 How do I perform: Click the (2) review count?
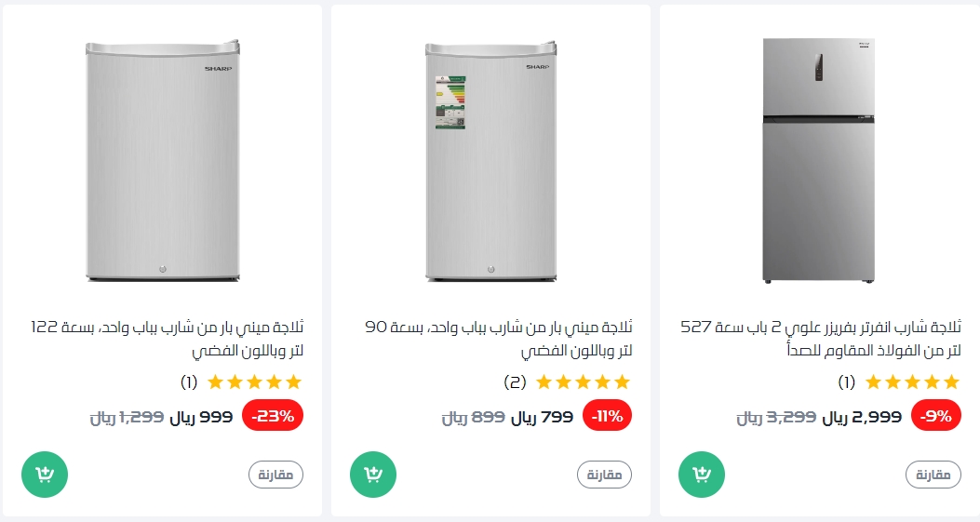pos(515,381)
